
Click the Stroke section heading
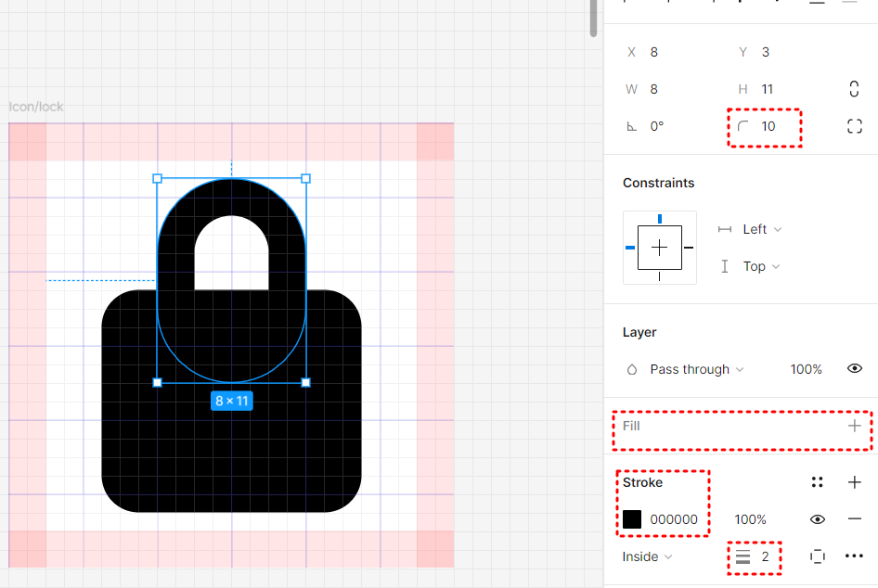point(642,482)
